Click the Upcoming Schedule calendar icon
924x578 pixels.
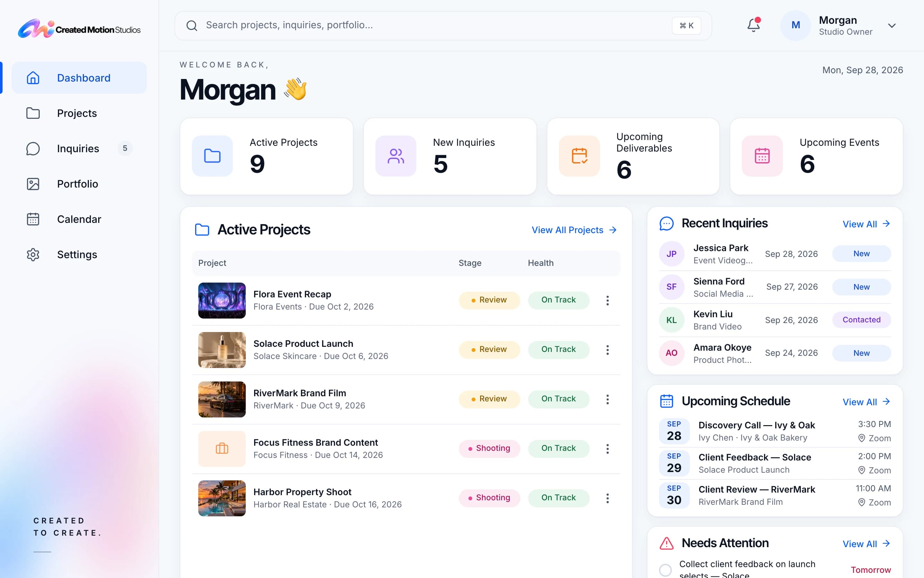(x=666, y=401)
